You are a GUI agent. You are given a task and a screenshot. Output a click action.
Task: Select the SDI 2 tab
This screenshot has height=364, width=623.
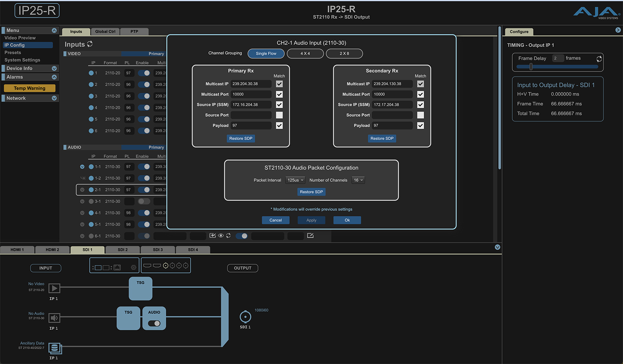click(x=122, y=250)
